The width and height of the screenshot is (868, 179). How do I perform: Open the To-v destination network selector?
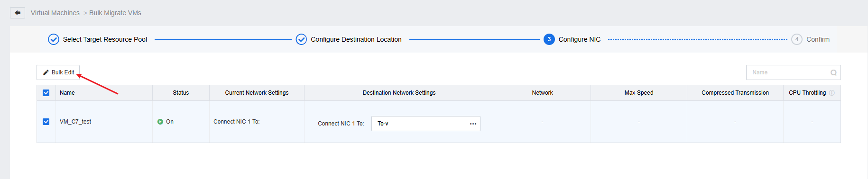tap(426, 124)
